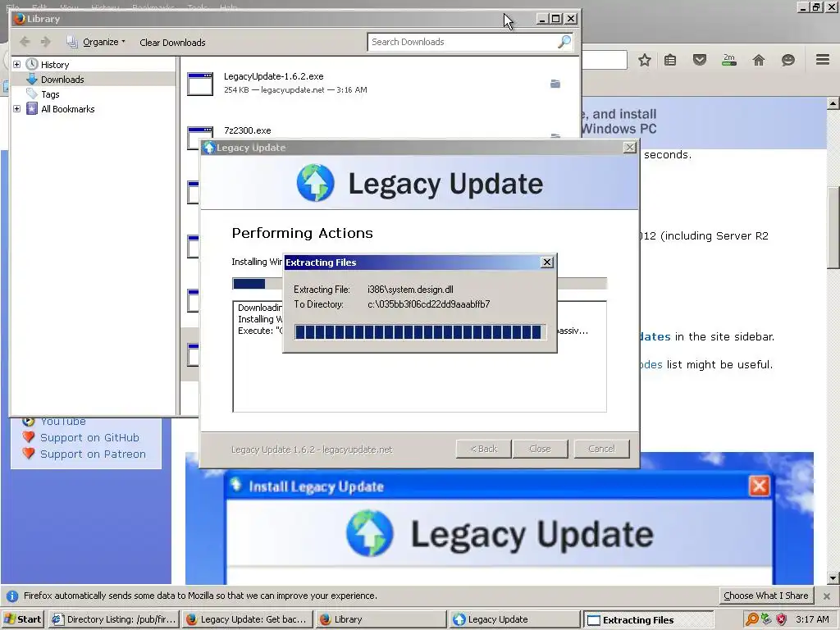The width and height of the screenshot is (840, 630).
Task: Switch to Legacy Update: Get back taskbar item
Action: pos(248,619)
